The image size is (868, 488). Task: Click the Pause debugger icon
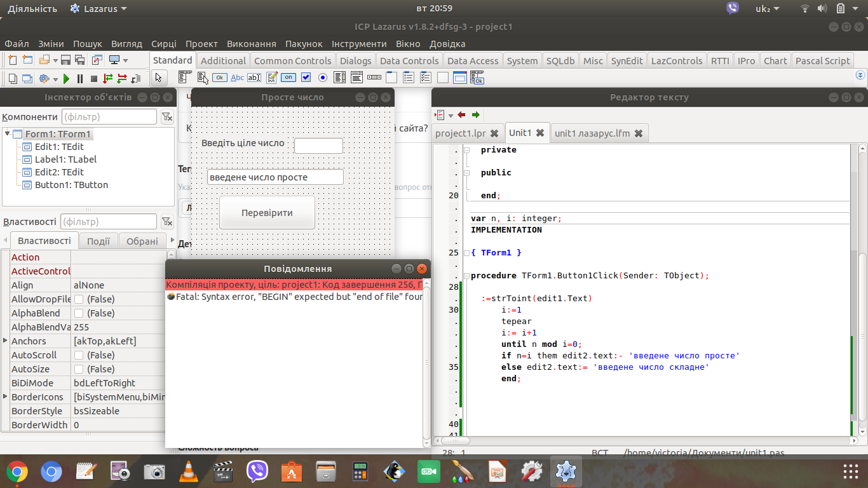(80, 79)
